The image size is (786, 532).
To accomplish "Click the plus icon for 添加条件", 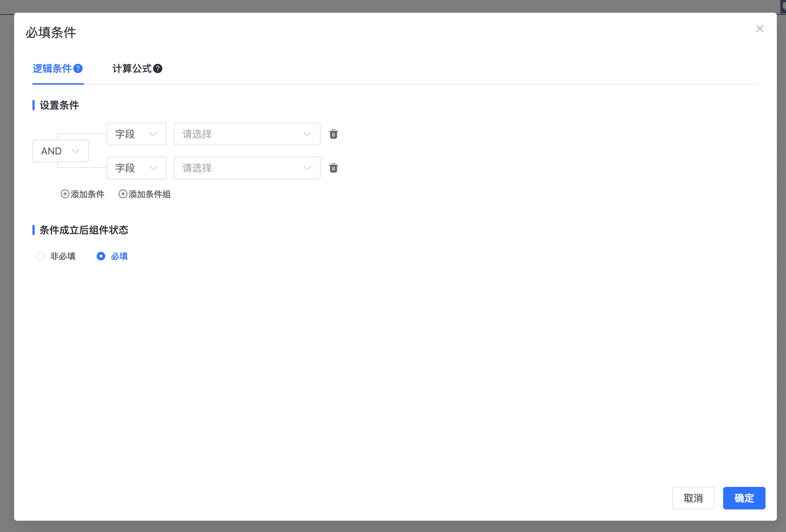I will pos(65,194).
